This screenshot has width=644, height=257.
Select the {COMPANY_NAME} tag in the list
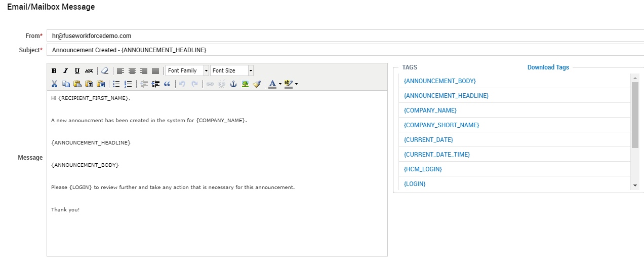(430, 111)
